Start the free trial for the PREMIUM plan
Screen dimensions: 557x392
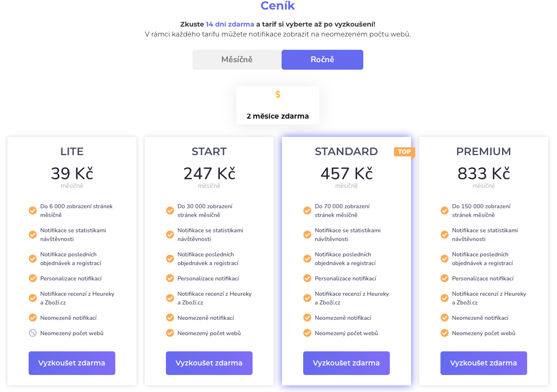click(484, 363)
